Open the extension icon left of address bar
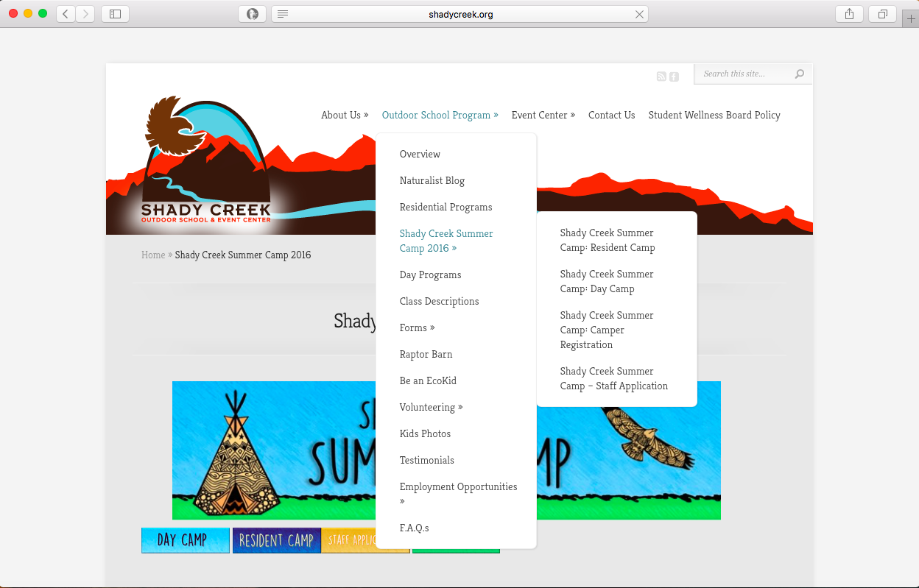 [253, 13]
